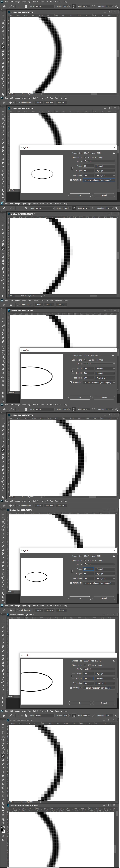Select the Magic Wand beside the Doc: 256.3K/256.3K window
The height and width of the screenshot is (868, 120).
[3, 229]
